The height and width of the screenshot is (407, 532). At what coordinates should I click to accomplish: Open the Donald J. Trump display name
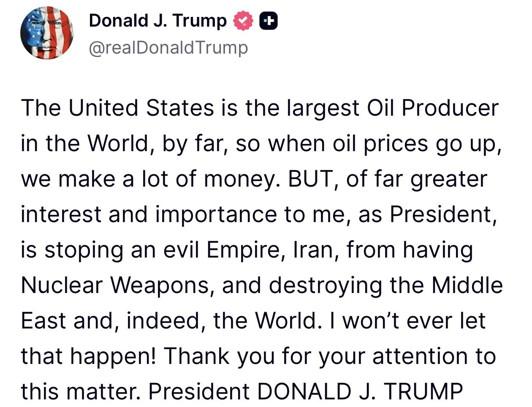click(x=157, y=21)
